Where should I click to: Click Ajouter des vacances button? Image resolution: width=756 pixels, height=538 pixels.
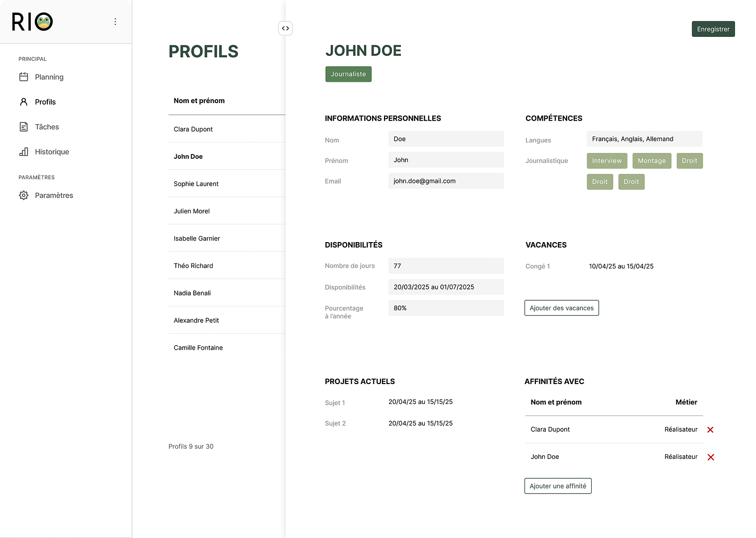[x=561, y=308]
